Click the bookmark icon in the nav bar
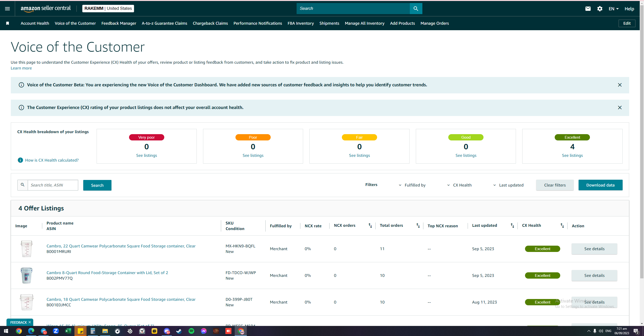The width and height of the screenshot is (644, 336). point(8,23)
